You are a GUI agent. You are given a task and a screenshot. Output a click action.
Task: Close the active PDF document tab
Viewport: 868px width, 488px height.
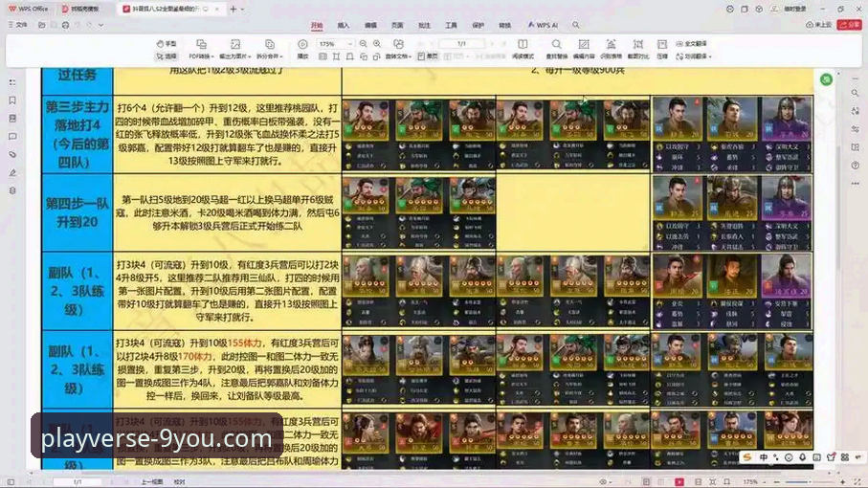(x=217, y=9)
